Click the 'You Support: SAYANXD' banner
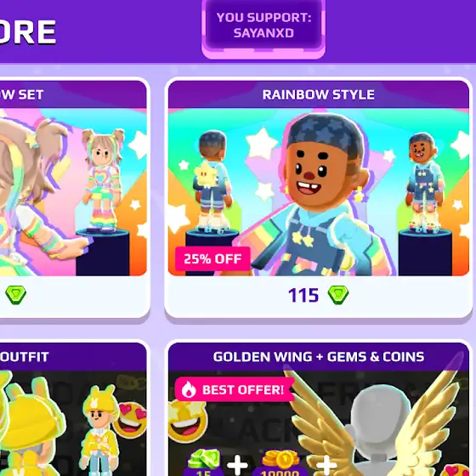Viewport: 476px width, 476px height. (263, 28)
